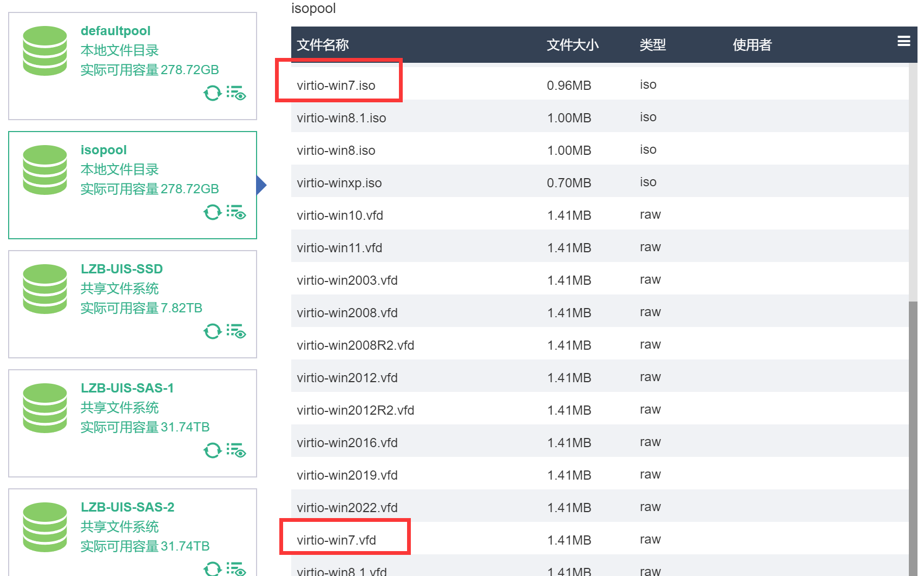Screen dimensions: 924x576
Task: Select the isopool storage pool name
Action: pyautogui.click(x=103, y=150)
